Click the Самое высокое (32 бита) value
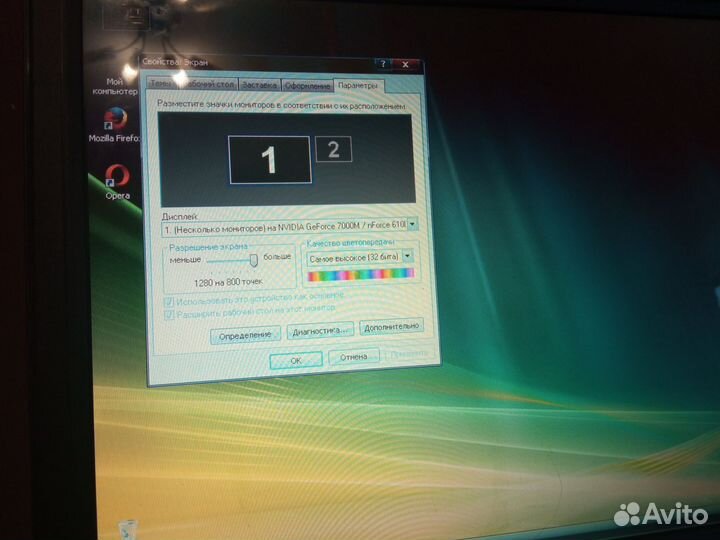The width and height of the screenshot is (720, 540). pyautogui.click(x=354, y=258)
